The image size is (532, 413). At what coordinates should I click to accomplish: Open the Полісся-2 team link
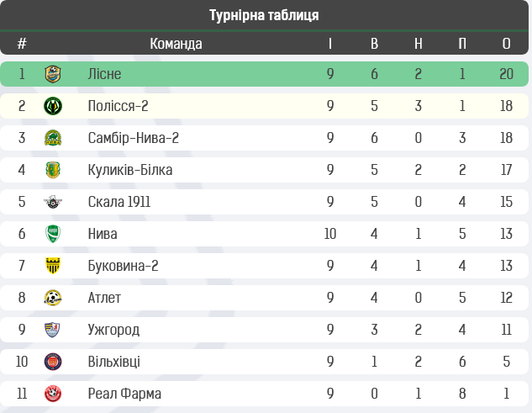point(118,106)
